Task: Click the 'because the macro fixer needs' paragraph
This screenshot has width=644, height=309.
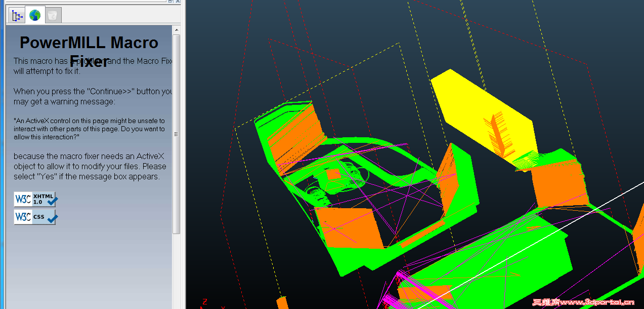Action: pos(90,166)
